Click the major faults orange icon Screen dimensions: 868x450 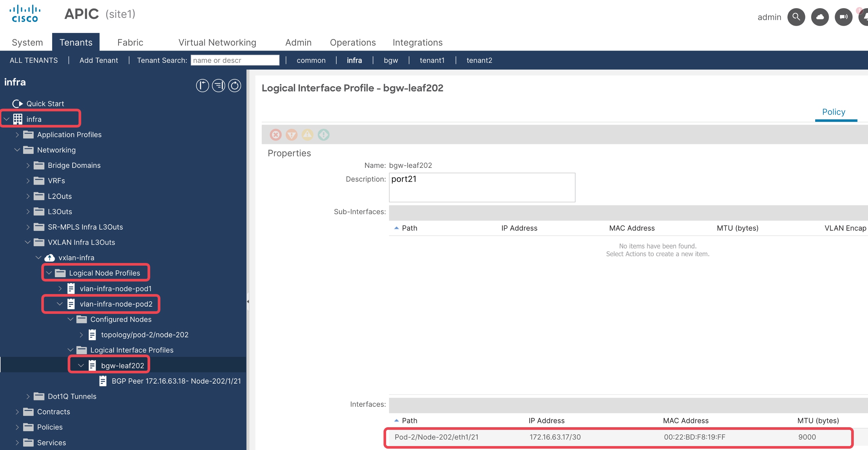click(x=291, y=134)
